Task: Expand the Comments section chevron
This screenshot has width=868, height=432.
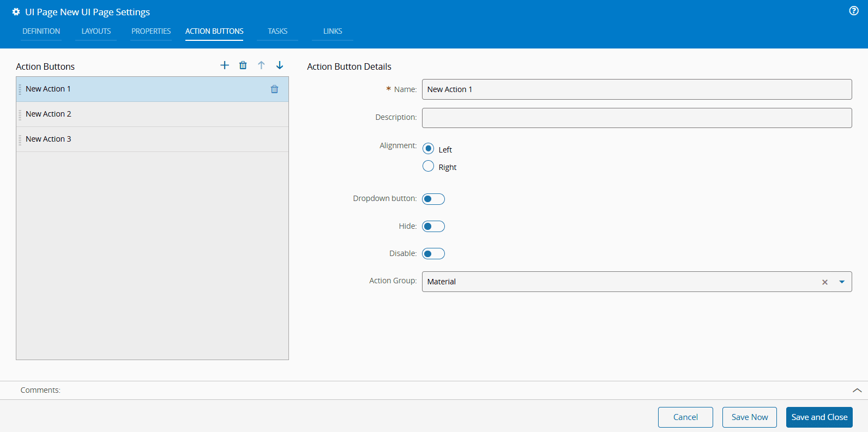Action: (x=857, y=390)
